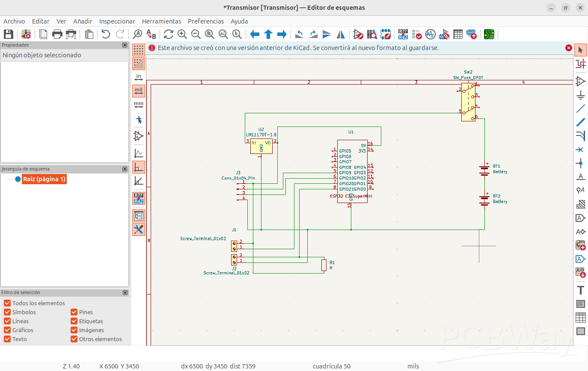Uncheck the Símbolos filter checkbox
This screenshot has height=371, width=588.
tap(7, 312)
